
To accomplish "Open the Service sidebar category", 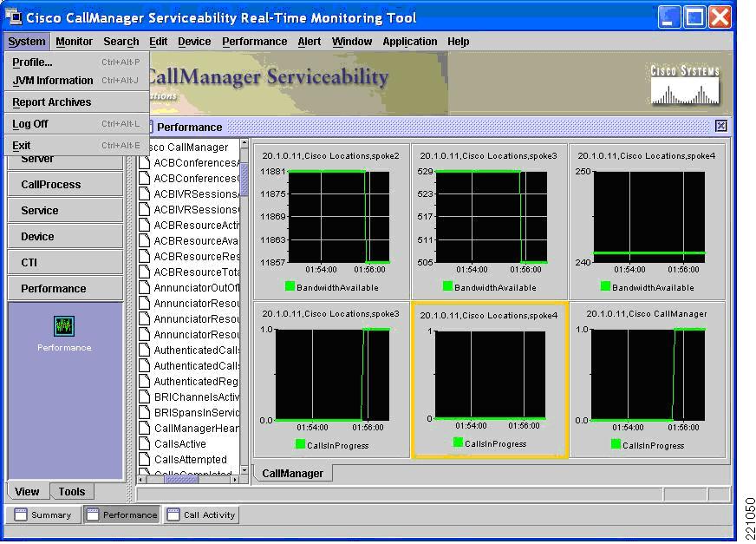I will click(65, 211).
